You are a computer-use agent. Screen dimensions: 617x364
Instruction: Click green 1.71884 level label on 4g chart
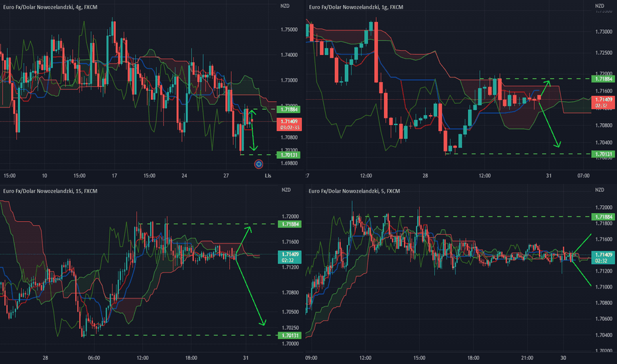[x=289, y=109]
